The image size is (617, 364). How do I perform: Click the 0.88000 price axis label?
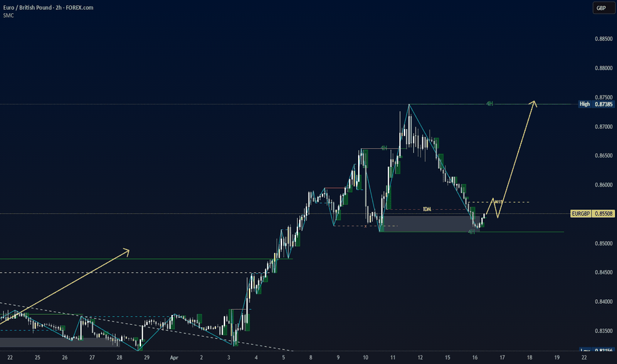pos(604,68)
